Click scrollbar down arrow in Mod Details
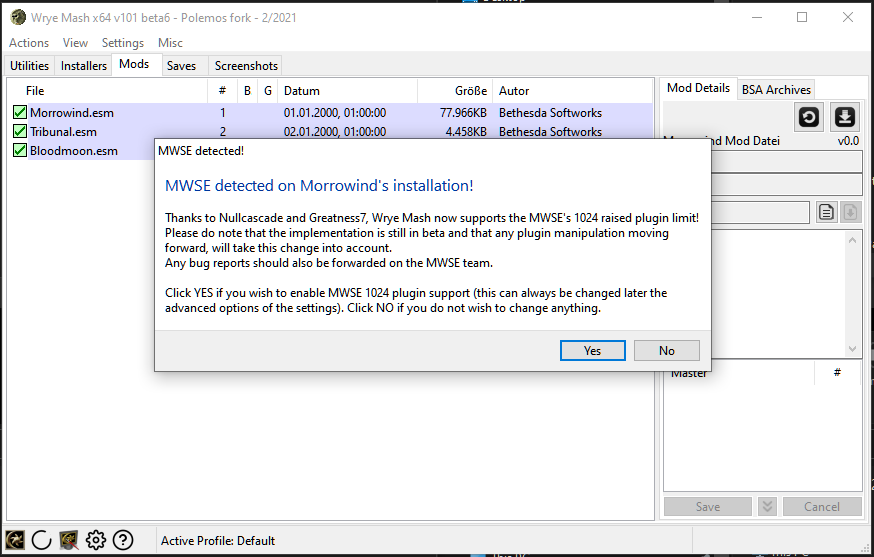This screenshot has height=557, width=874. pyautogui.click(x=853, y=349)
